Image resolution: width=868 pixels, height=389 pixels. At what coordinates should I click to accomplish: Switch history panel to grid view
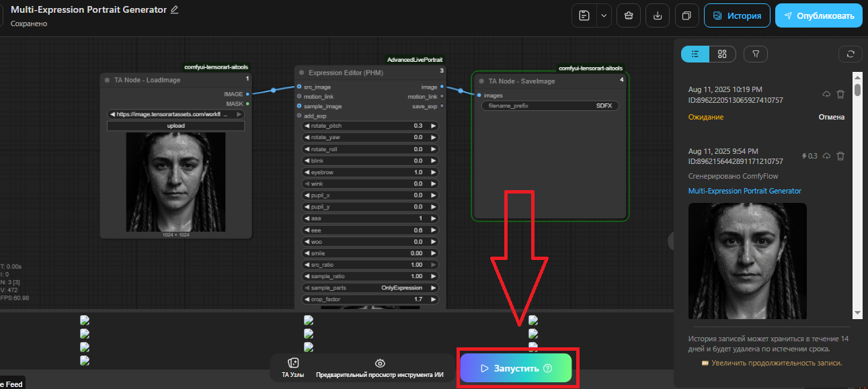[x=722, y=54]
